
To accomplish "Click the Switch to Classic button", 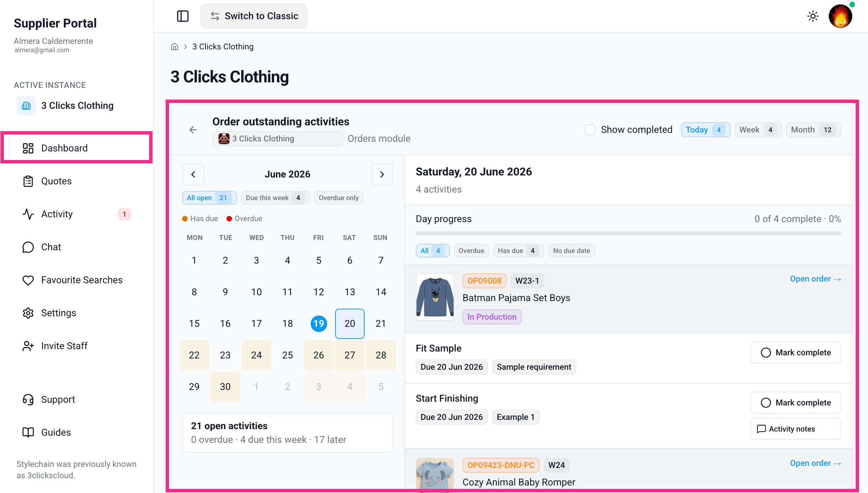I will [254, 16].
